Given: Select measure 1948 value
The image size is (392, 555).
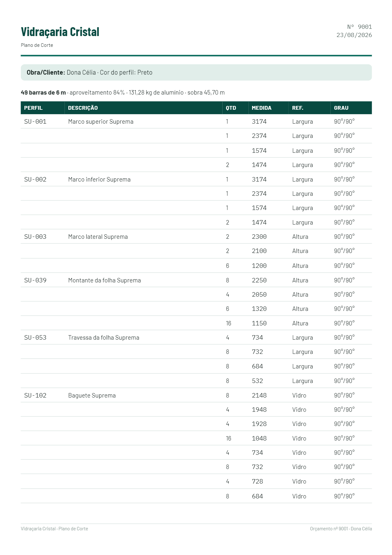Looking at the screenshot, I should tap(259, 410).
